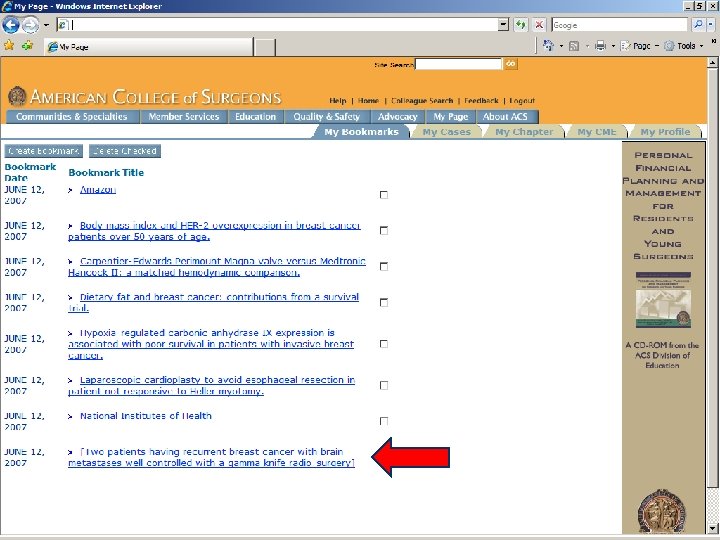Click the Refresh page icon
Viewport: 720px width, 540px height.
tap(521, 25)
